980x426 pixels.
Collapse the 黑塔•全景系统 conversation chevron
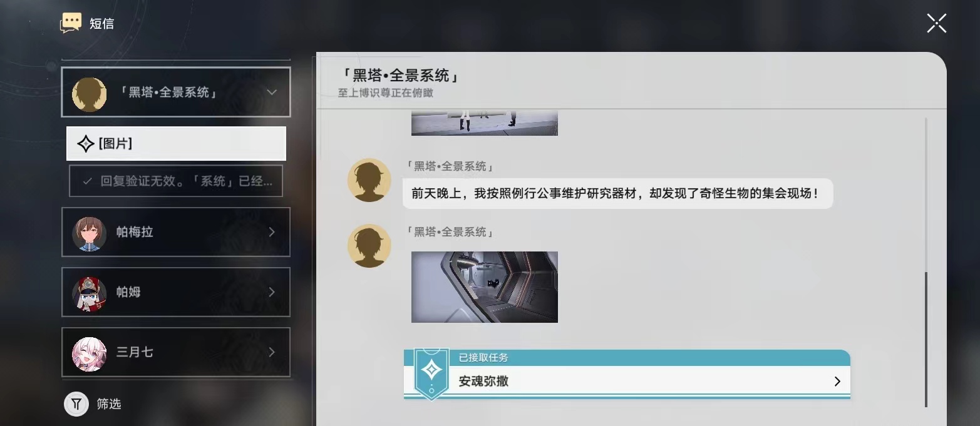coord(272,92)
